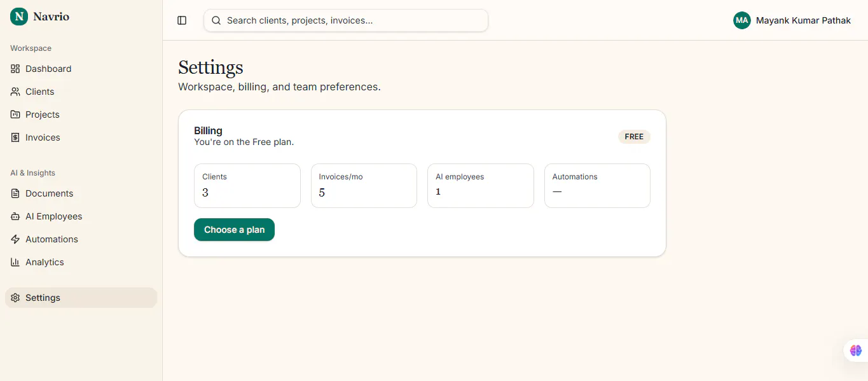Screen dimensions: 868x381
Task: Click "You're on the Free plan." text
Action: pos(244,142)
